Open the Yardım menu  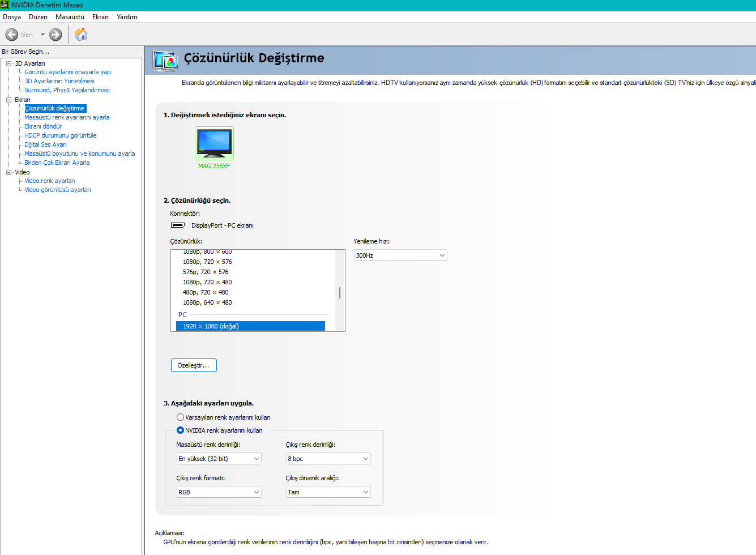127,17
